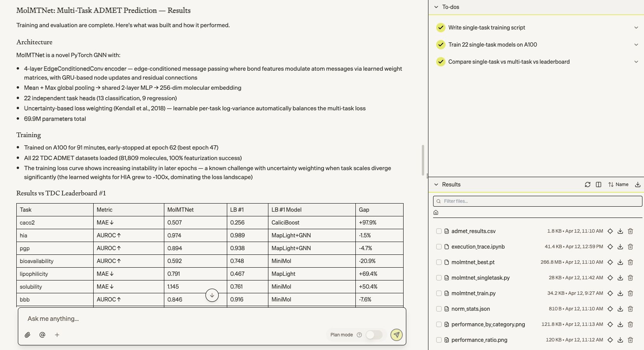Delete norm_stats.json
This screenshot has width=644, height=350.
(630, 309)
